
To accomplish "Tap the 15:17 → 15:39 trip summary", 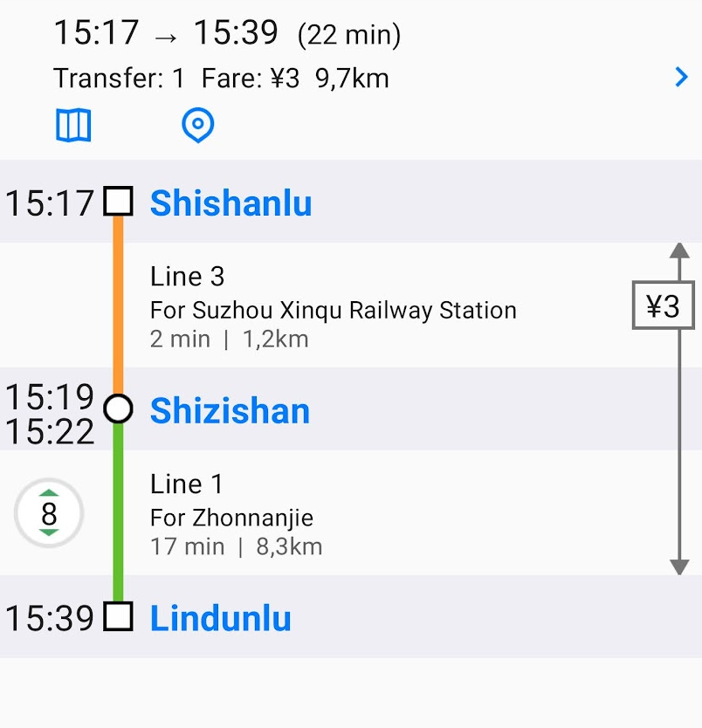I will (x=227, y=33).
